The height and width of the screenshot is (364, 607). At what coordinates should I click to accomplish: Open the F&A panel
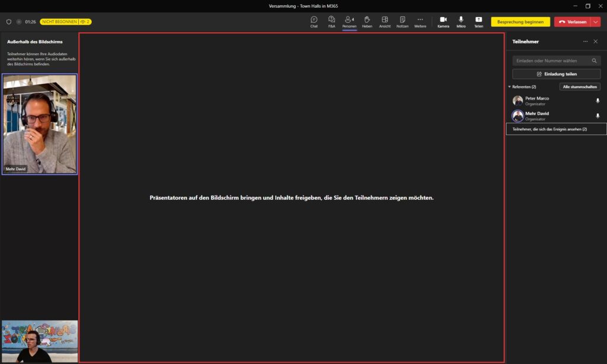pos(332,22)
